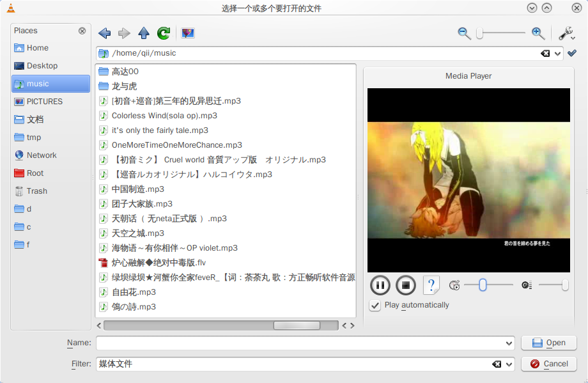This screenshot has height=383, width=588.
Task: Expand the Name field dropdown
Action: tap(509, 343)
